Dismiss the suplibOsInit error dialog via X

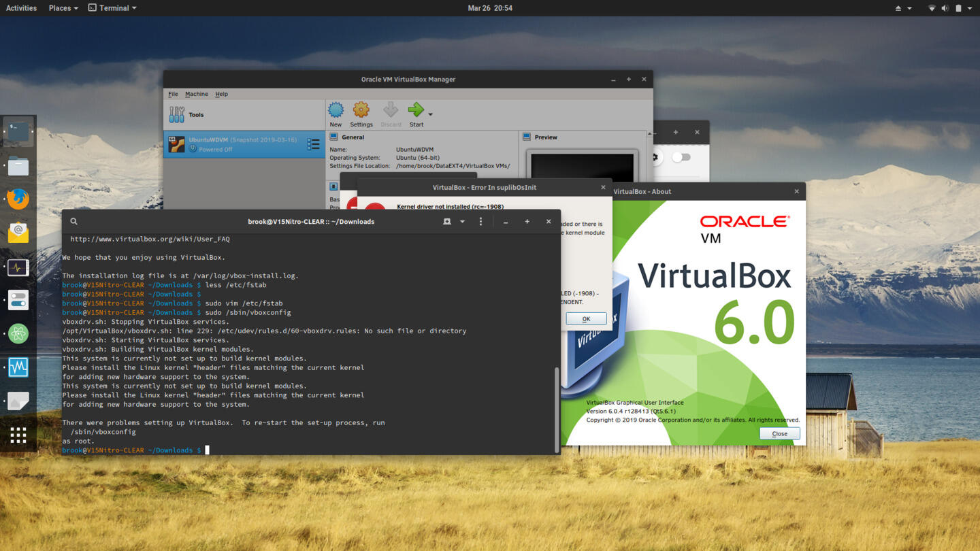tap(603, 187)
